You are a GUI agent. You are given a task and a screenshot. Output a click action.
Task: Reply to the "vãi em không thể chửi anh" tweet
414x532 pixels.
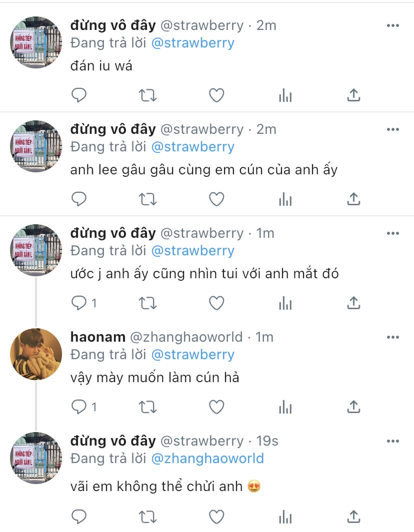pyautogui.click(x=79, y=517)
